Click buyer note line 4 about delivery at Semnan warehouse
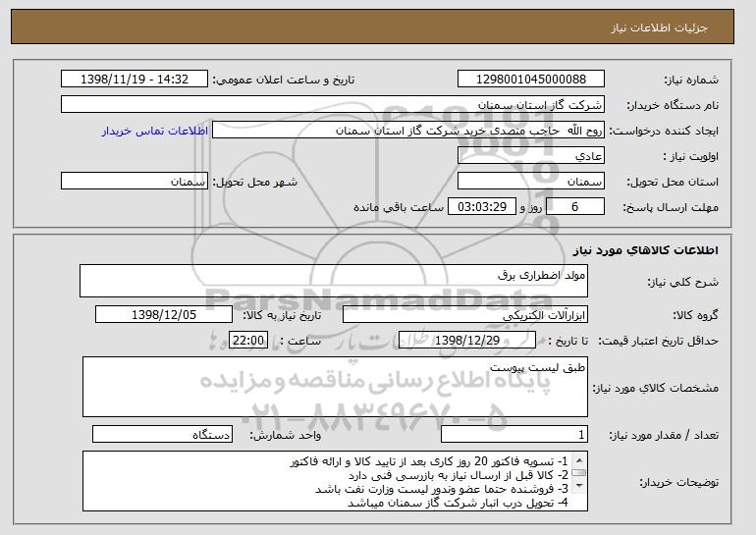756x535 pixels. pos(458,503)
